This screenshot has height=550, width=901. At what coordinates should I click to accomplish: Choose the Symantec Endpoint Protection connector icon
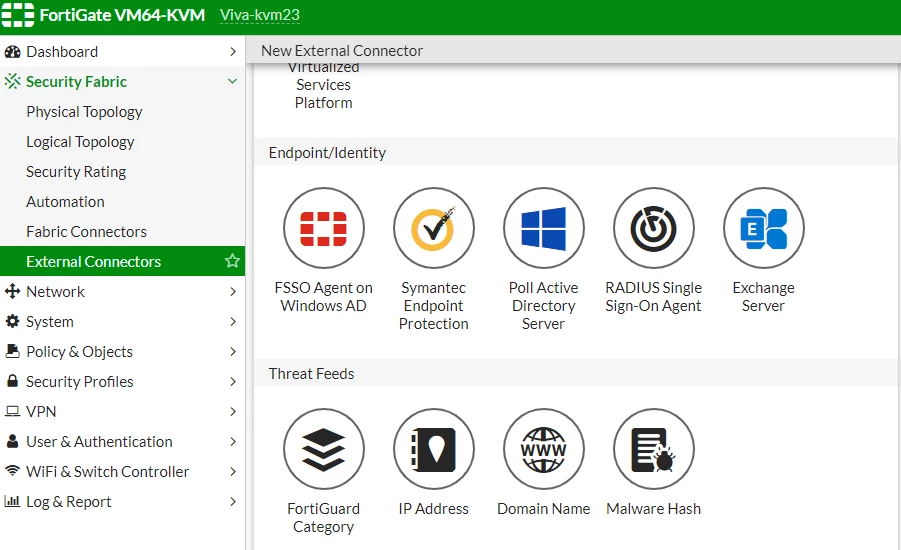point(434,228)
